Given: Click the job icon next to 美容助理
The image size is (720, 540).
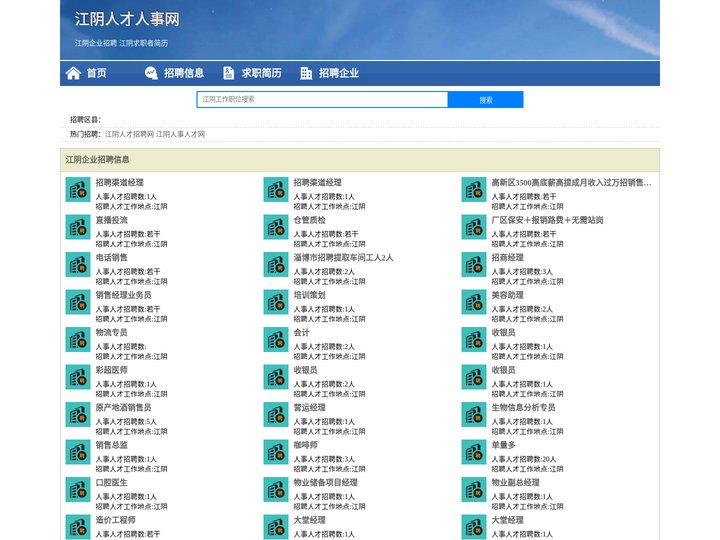Looking at the screenshot, I should [473, 302].
